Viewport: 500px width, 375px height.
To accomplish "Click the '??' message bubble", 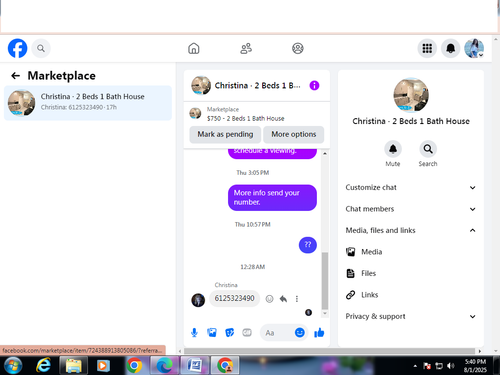I will point(308,245).
